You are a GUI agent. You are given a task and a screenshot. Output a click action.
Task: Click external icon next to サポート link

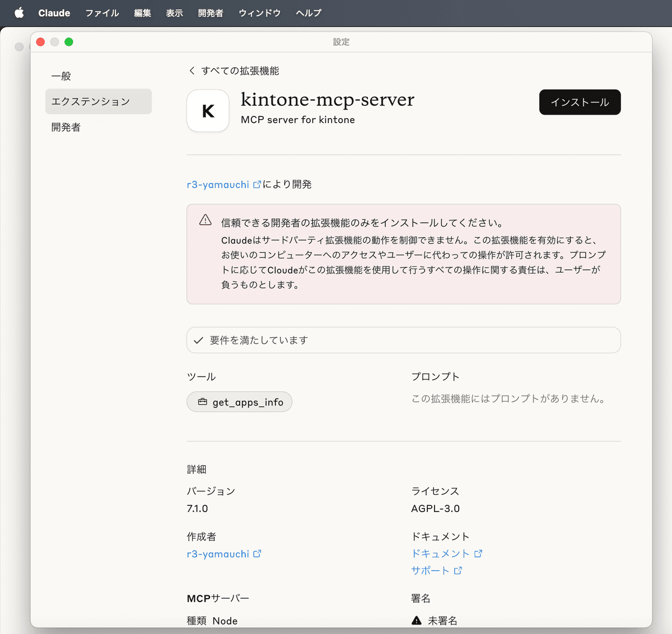458,570
